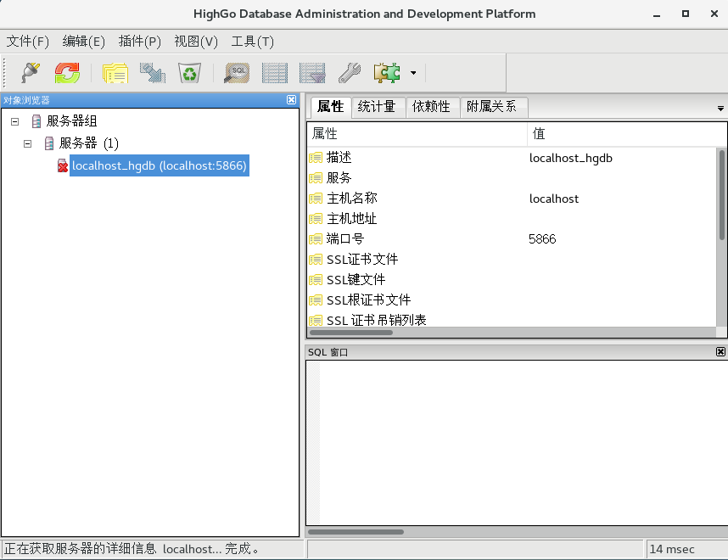Close the SQL 窗口 panel
728x560 pixels.
[x=720, y=351]
